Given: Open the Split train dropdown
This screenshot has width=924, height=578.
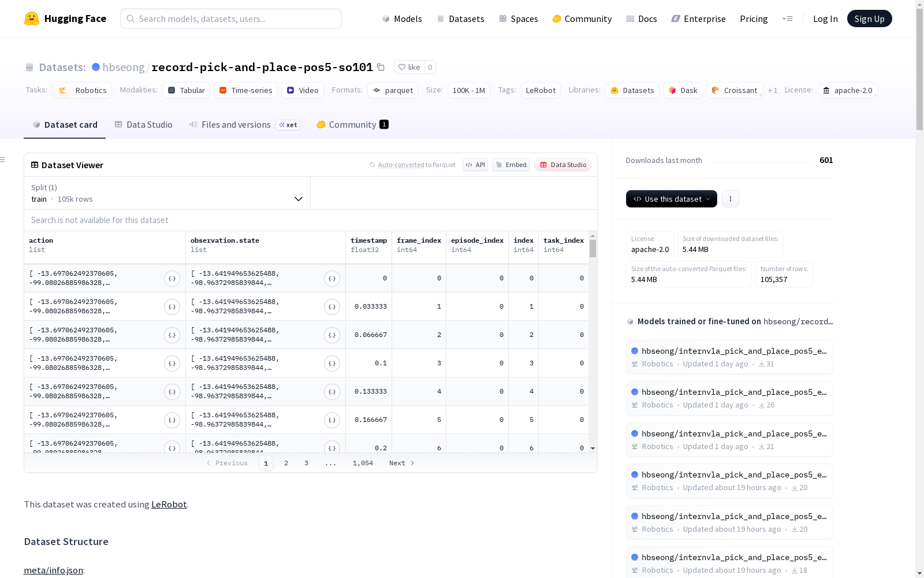Looking at the screenshot, I should [x=167, y=193].
